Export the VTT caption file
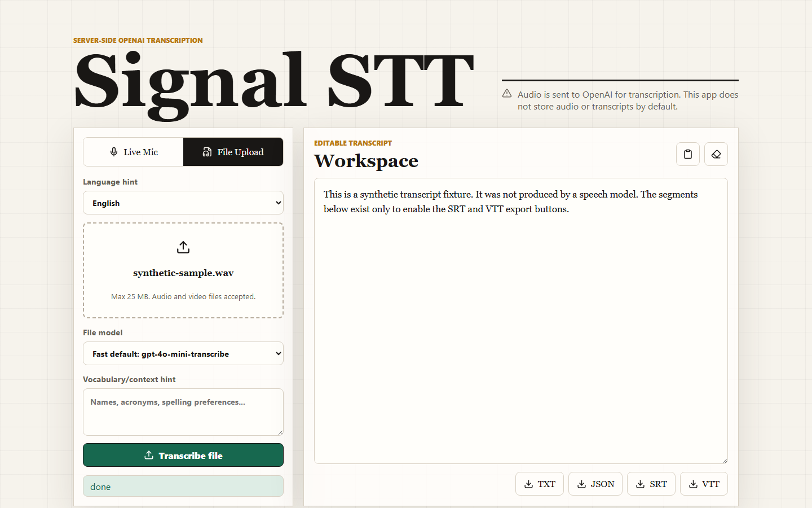812x508 pixels. click(x=704, y=484)
